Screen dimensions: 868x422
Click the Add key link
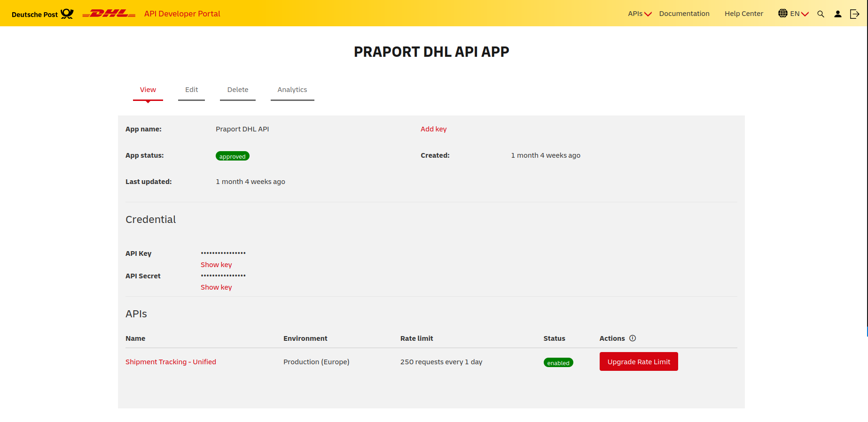pyautogui.click(x=433, y=129)
